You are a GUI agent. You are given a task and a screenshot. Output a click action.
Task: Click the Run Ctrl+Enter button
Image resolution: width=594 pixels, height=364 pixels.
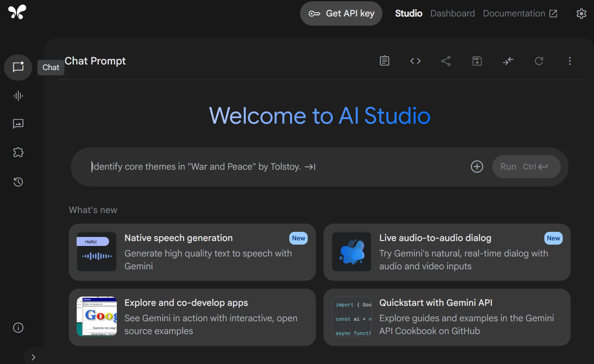[526, 167]
